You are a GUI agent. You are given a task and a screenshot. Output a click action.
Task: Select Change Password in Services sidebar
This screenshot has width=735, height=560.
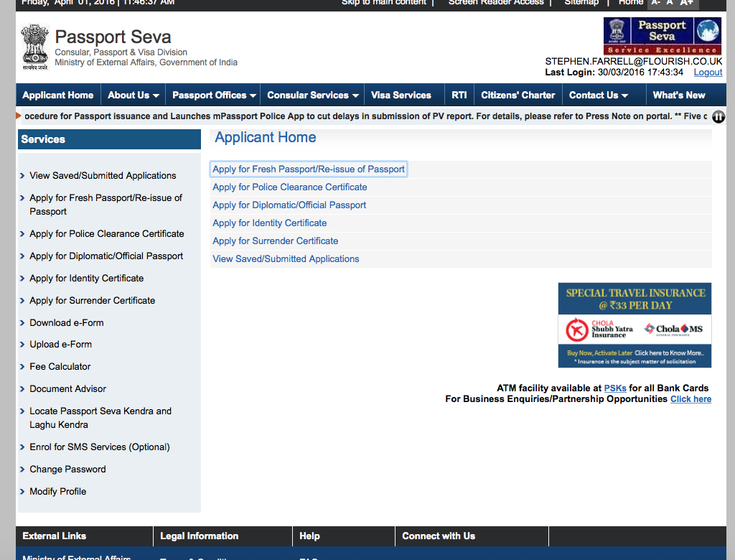point(67,470)
